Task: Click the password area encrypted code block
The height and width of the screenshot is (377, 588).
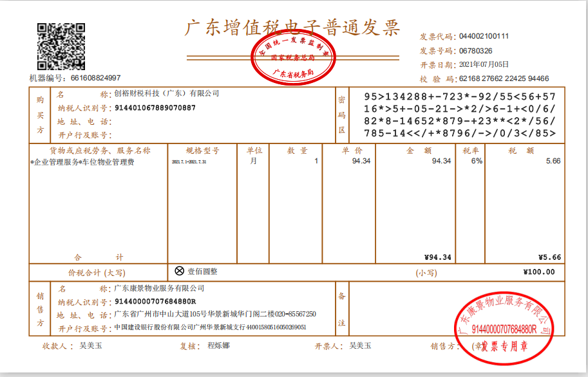Action: (x=460, y=115)
